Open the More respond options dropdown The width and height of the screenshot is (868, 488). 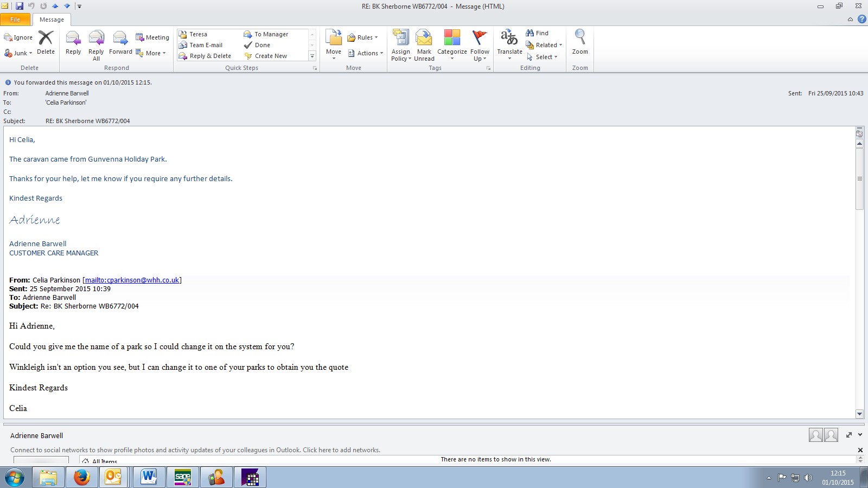click(x=151, y=53)
